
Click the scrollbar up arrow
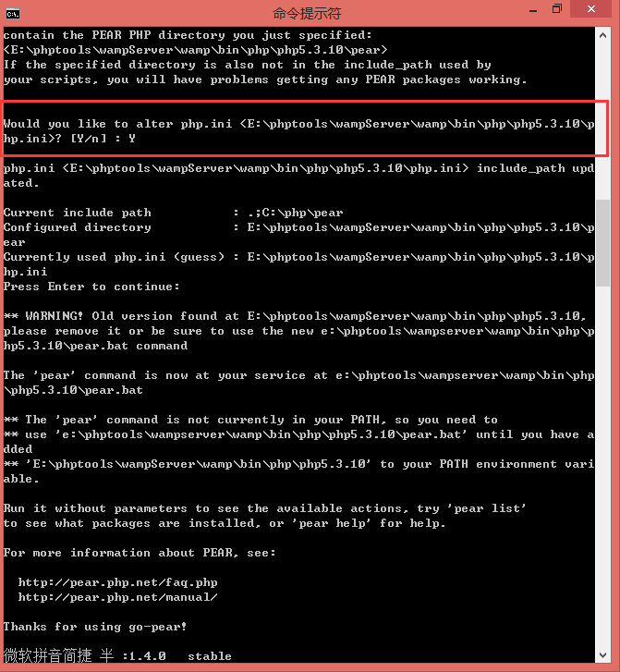click(x=602, y=35)
